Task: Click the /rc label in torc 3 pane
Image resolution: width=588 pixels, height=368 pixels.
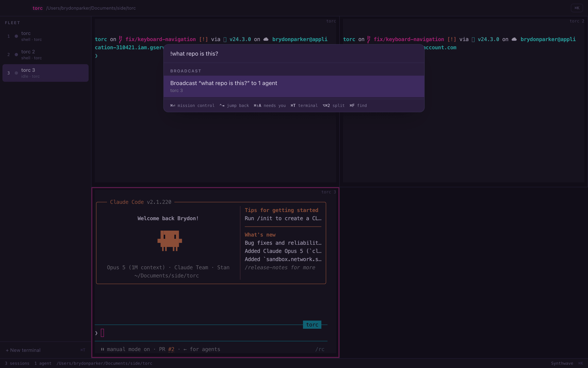Action: [x=320, y=349]
